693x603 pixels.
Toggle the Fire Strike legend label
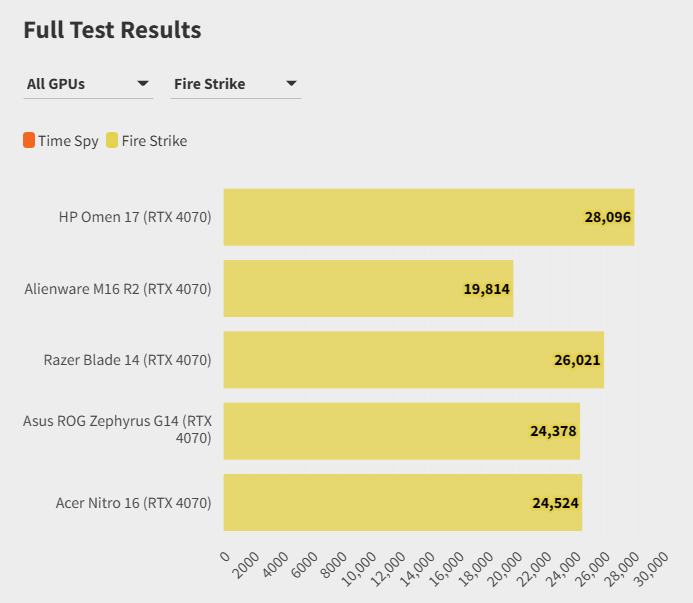point(154,141)
